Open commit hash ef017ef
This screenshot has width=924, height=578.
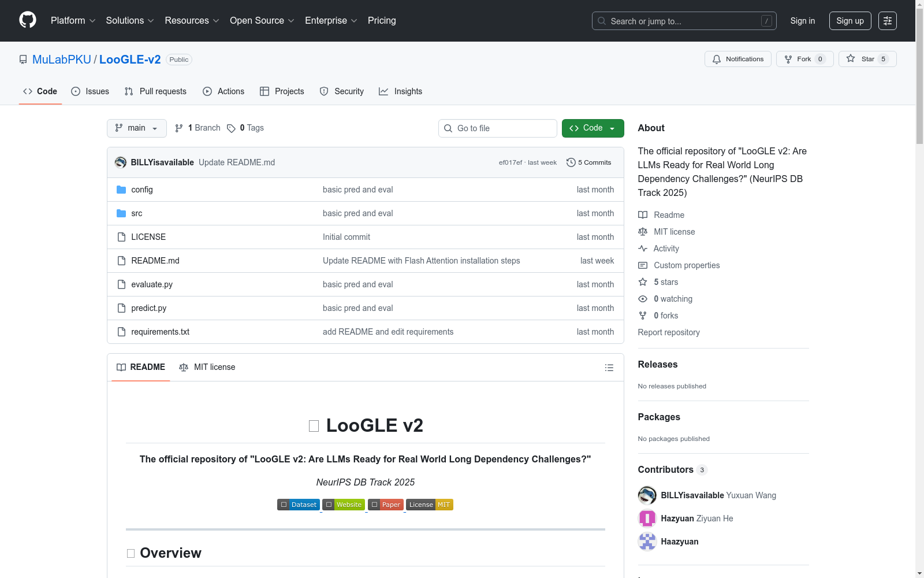coord(511,162)
